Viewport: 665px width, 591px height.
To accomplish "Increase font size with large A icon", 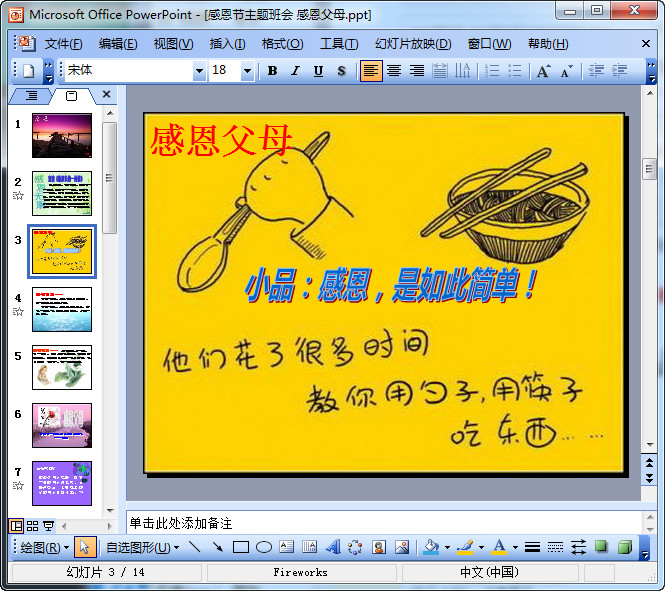I will coord(543,71).
